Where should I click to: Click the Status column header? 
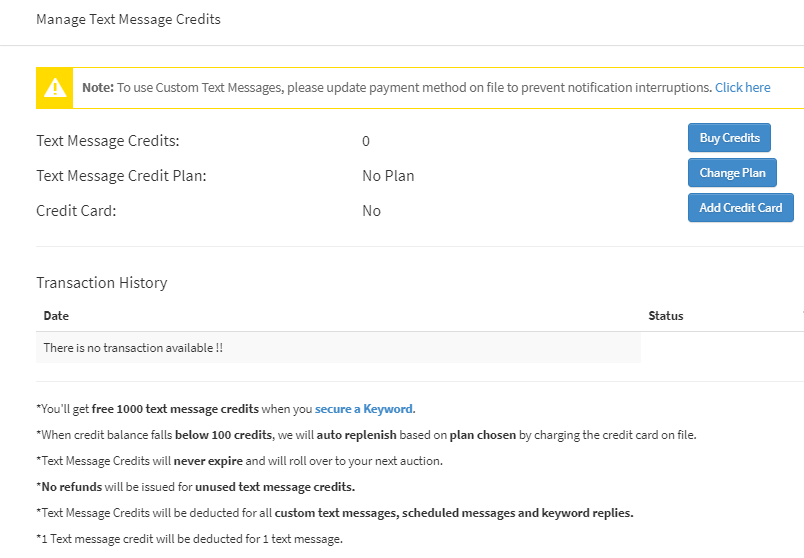(x=666, y=316)
